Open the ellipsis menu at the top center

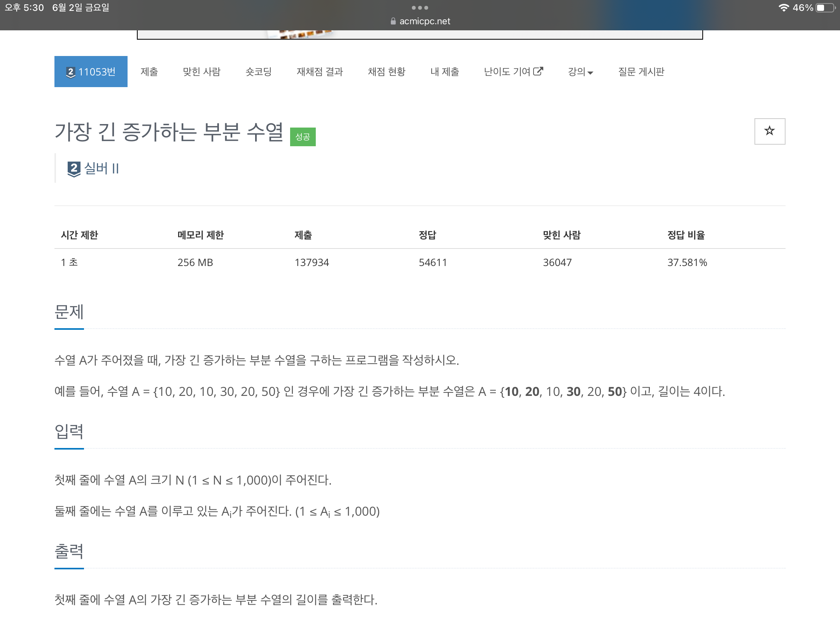pos(420,7)
